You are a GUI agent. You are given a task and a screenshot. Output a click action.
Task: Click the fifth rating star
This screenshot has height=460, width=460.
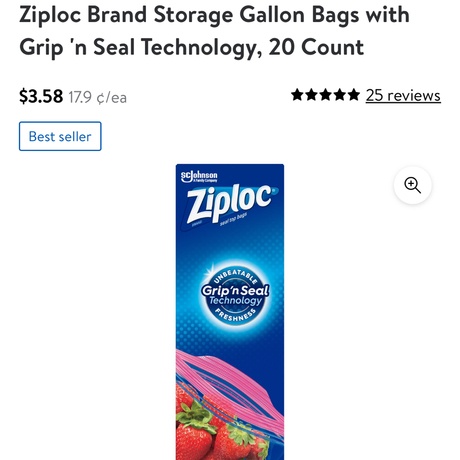coord(354,95)
